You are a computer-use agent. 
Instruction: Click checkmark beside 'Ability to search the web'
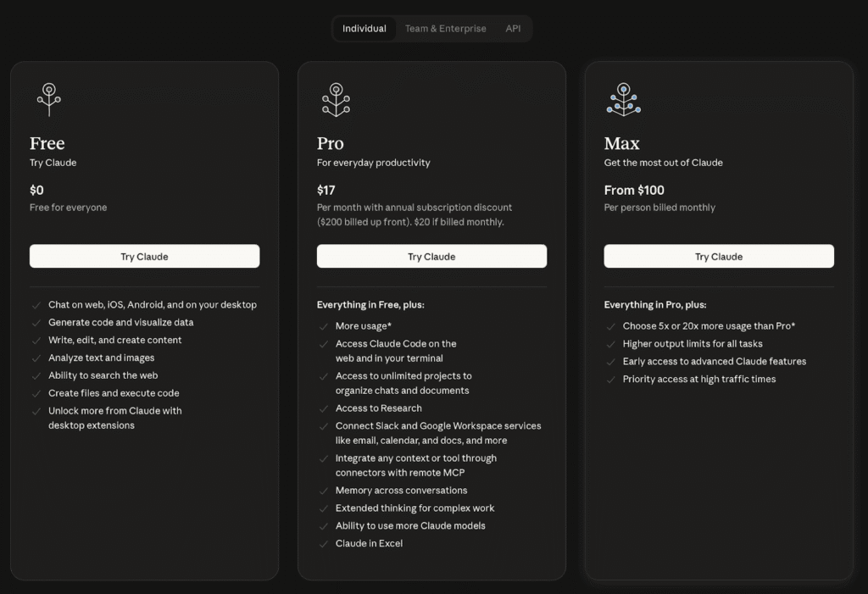(36, 375)
